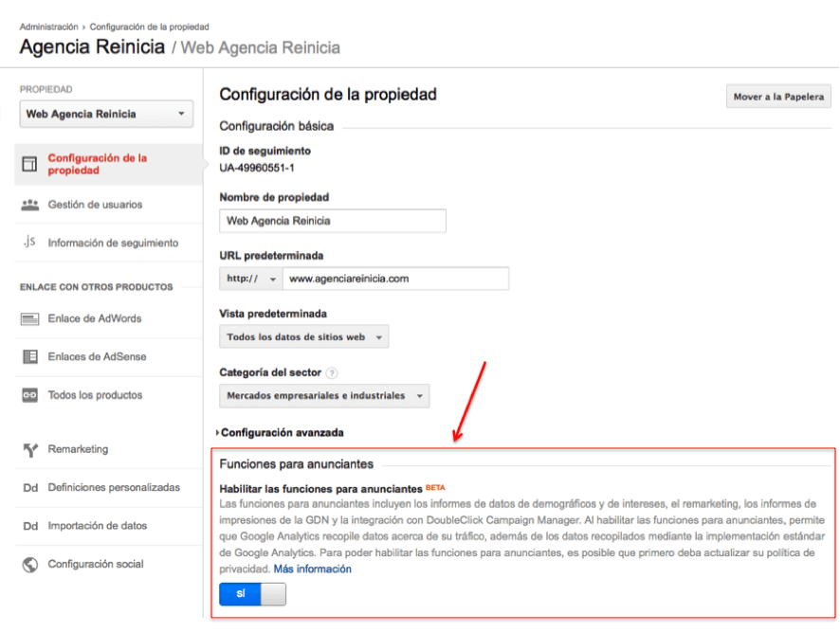
Task: Open Definiciones personalizadas in the sidebar
Action: coord(113,488)
